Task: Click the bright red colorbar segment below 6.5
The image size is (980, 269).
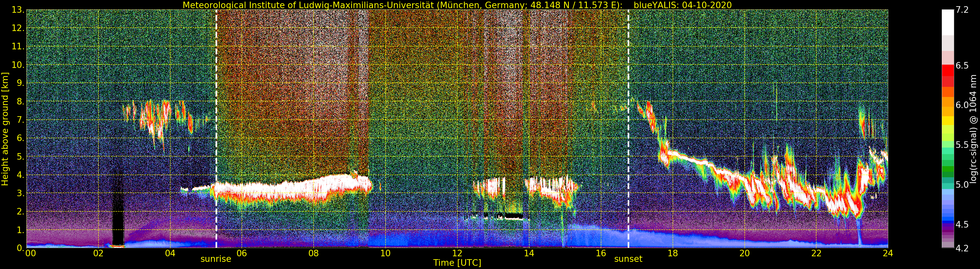Action: point(948,71)
